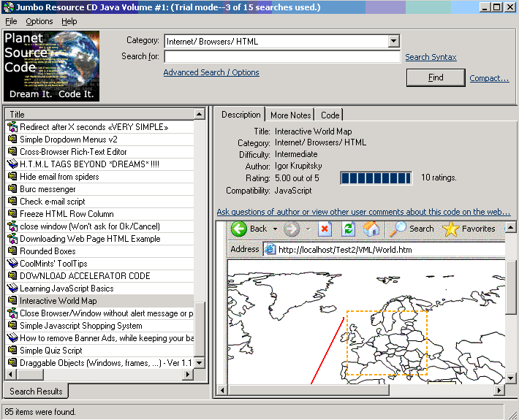The height and width of the screenshot is (420, 519).
Task: Click icon beside Close Browser/Window without alert message
Action: pyautogui.click(x=12, y=313)
